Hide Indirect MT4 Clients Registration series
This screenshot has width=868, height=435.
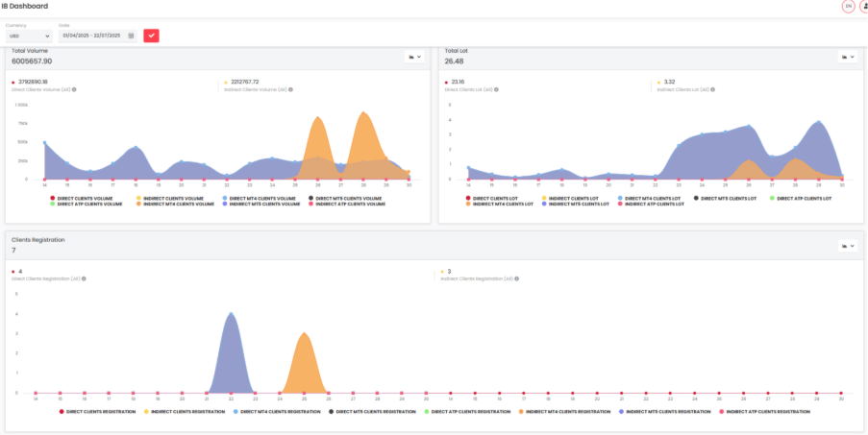tap(567, 411)
